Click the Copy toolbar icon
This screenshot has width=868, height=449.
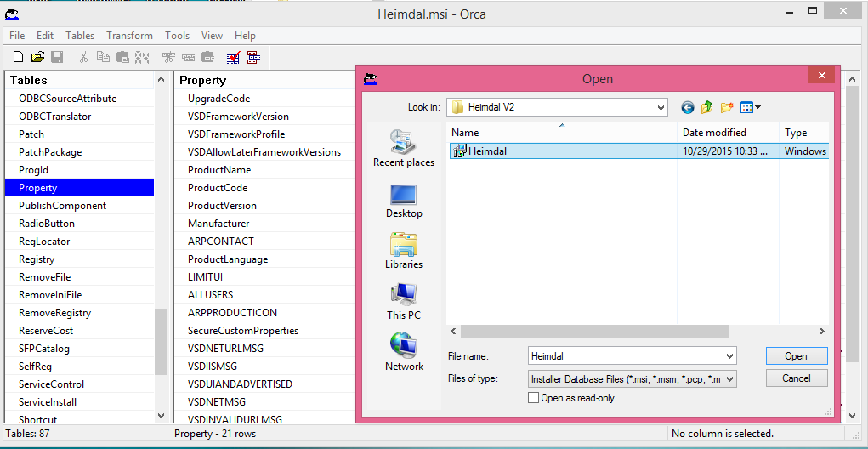[x=103, y=56]
